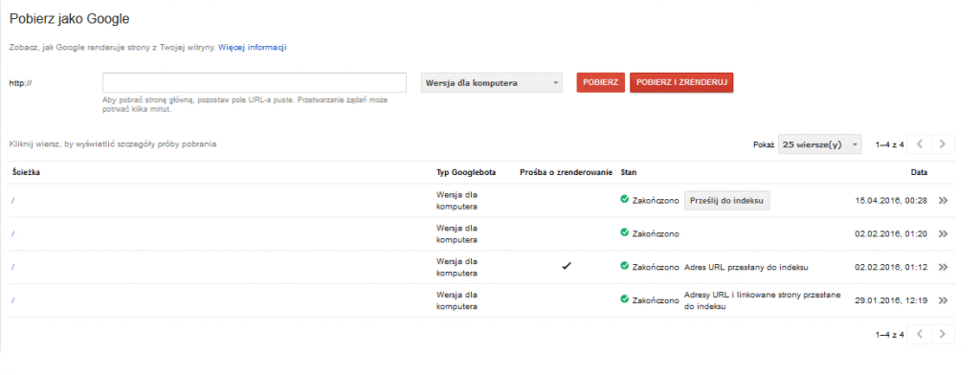Click the Data column header
980x375 pixels.
[x=919, y=172]
